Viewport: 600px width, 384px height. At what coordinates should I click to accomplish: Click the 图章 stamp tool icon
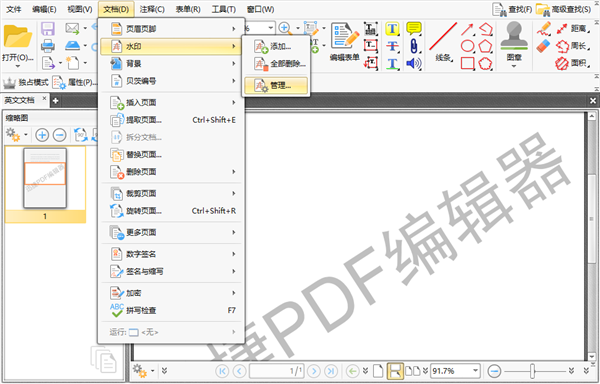[514, 41]
